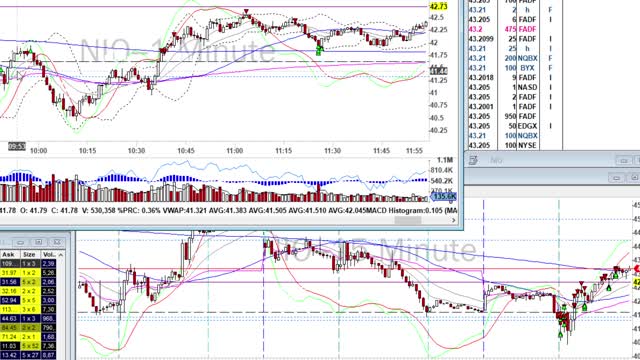Select scanner row with ask 11.03

(28, 346)
